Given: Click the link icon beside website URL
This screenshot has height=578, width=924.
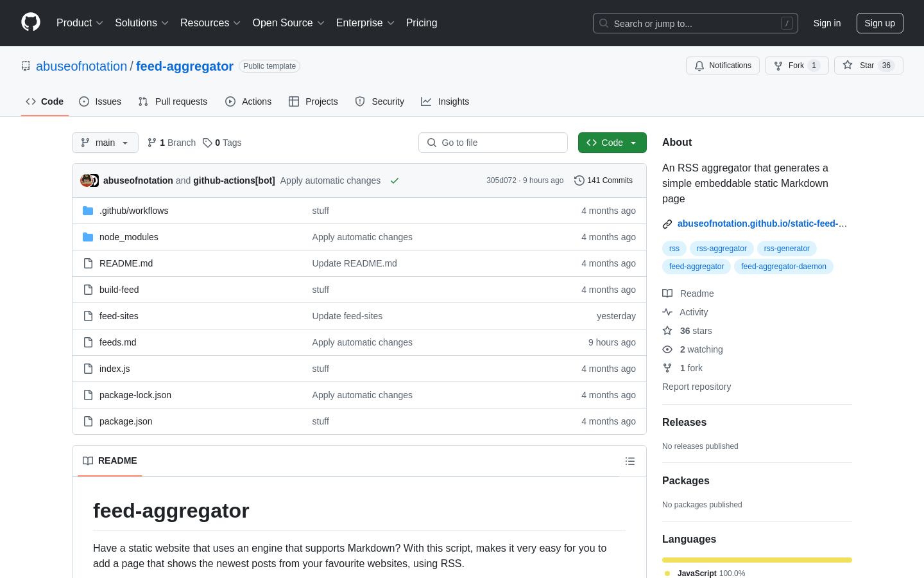Looking at the screenshot, I should 667,224.
